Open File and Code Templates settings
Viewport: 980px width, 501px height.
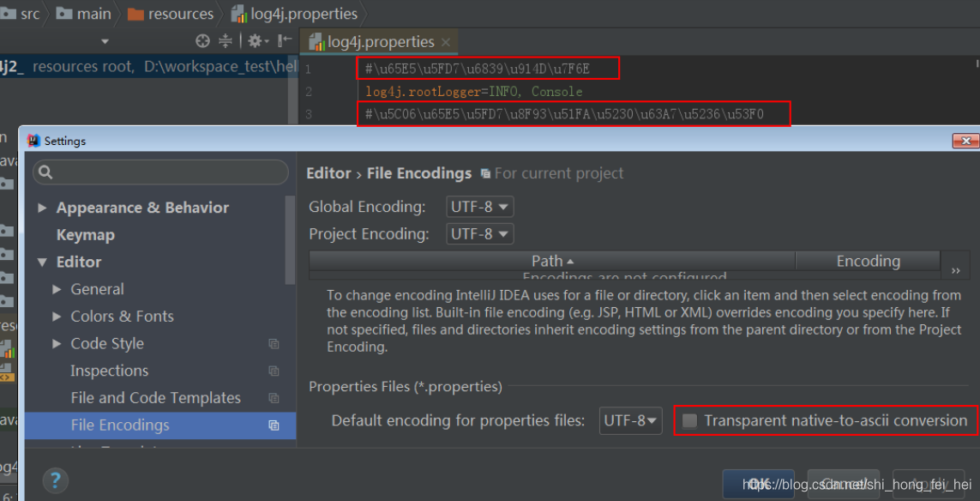coord(156,398)
